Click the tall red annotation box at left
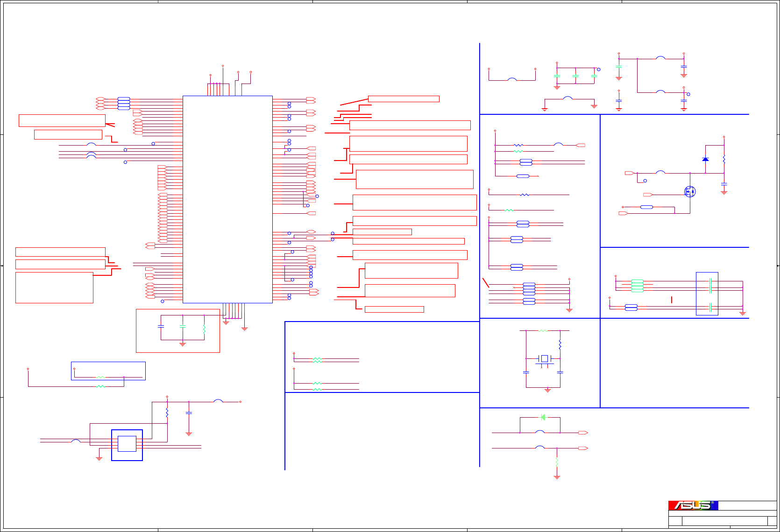This screenshot has width=780, height=532. click(54, 287)
